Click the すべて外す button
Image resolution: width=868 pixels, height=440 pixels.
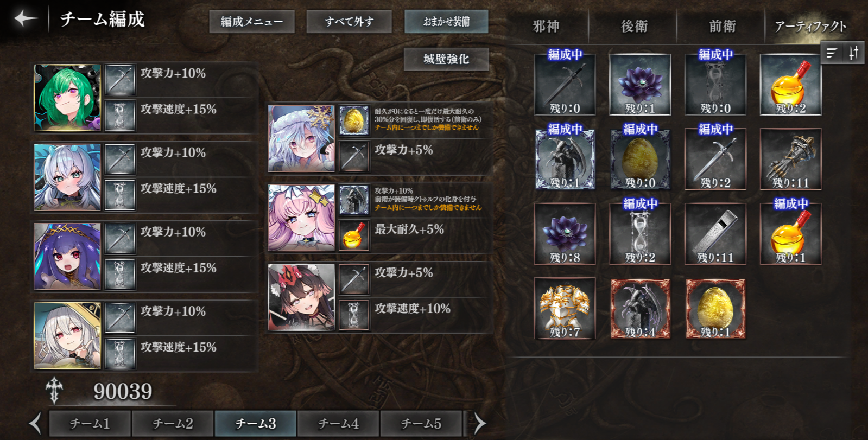(349, 22)
